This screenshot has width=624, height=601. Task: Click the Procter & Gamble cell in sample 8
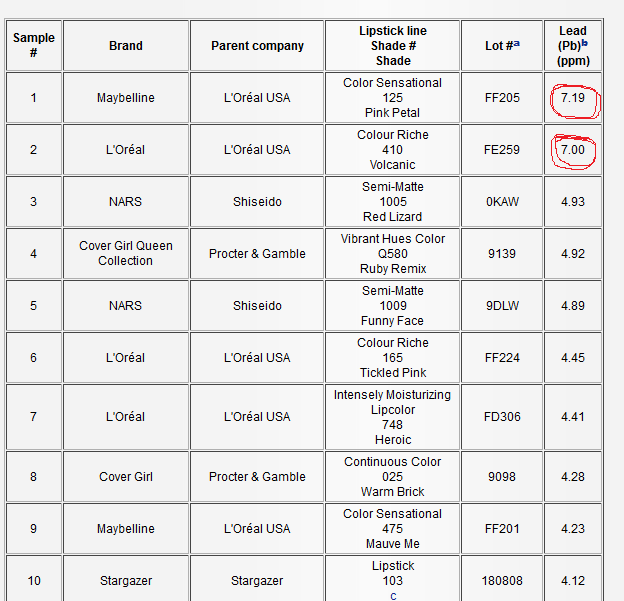coord(257,476)
